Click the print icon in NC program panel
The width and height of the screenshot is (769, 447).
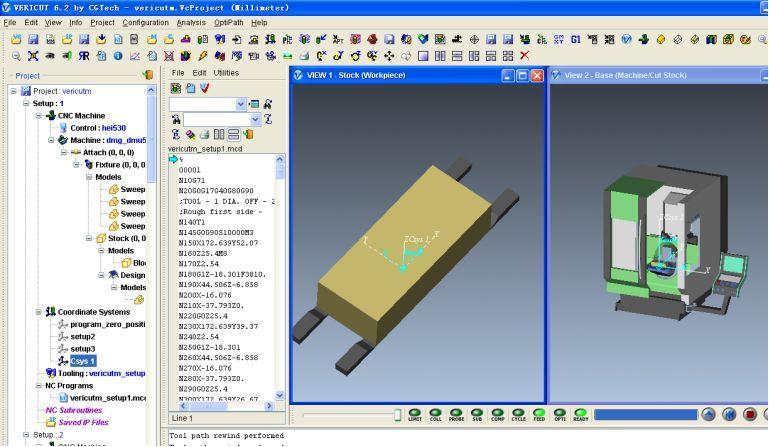[x=205, y=134]
